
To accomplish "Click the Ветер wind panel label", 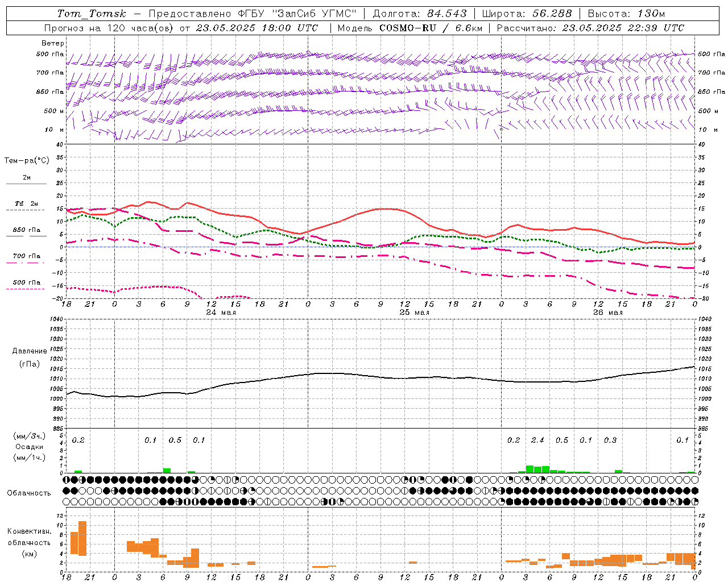I will 53,43.
